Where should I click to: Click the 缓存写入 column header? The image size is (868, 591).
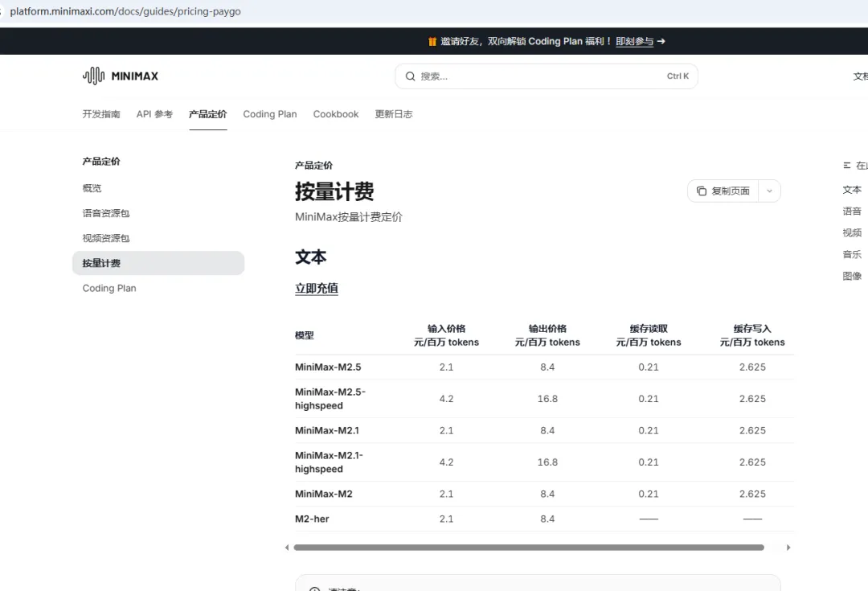752,335
